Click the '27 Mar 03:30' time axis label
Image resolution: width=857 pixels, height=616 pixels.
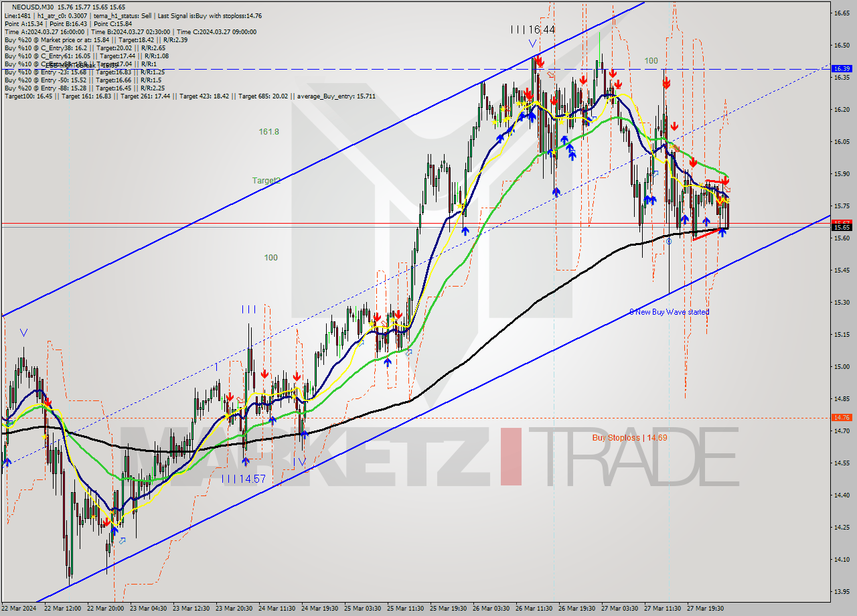pos(621,609)
